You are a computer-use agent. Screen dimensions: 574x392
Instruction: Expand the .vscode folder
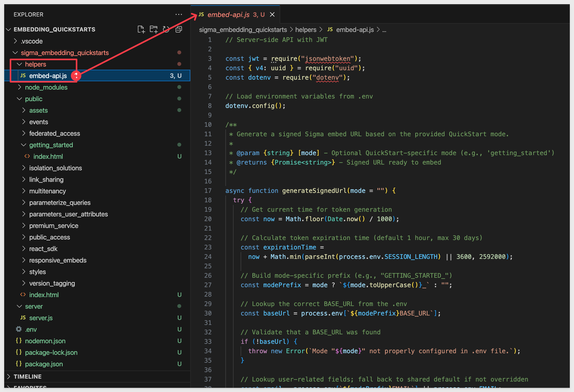click(15, 41)
